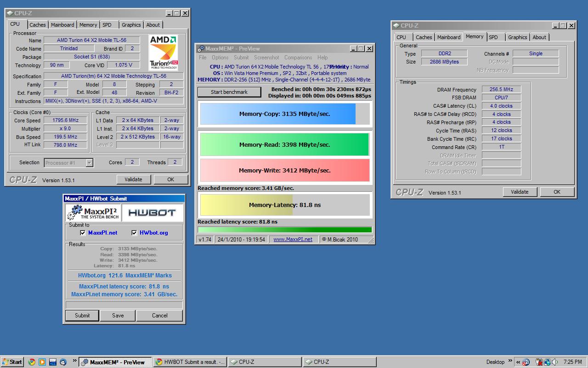
Task: Click the Memory-Latency 81.8 ns bar
Action: 285,205
